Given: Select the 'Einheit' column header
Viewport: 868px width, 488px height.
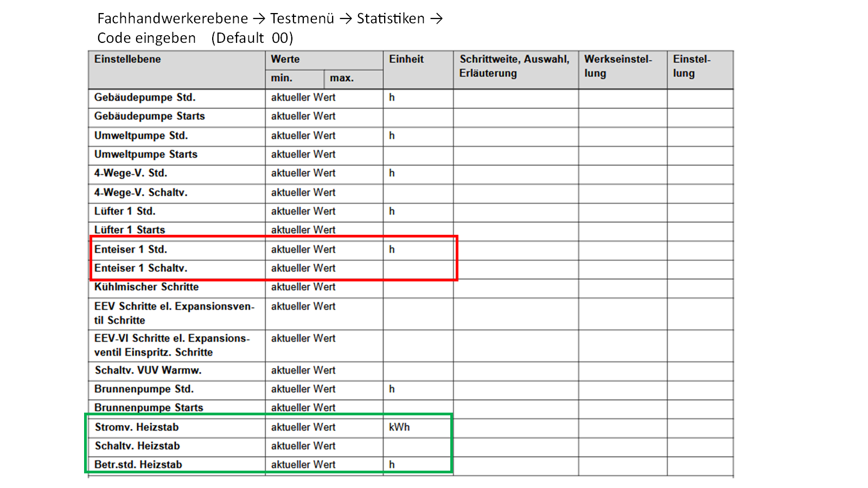Looking at the screenshot, I should point(406,59).
